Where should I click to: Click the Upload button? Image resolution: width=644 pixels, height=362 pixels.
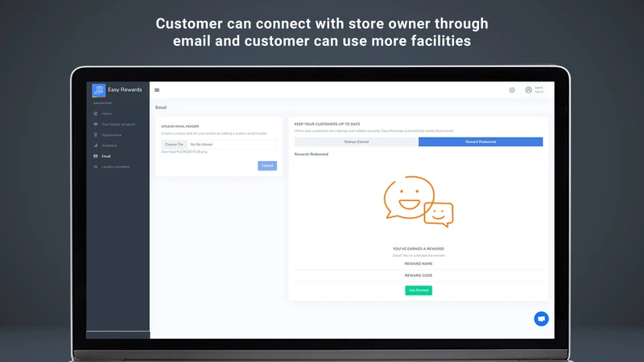tap(267, 166)
